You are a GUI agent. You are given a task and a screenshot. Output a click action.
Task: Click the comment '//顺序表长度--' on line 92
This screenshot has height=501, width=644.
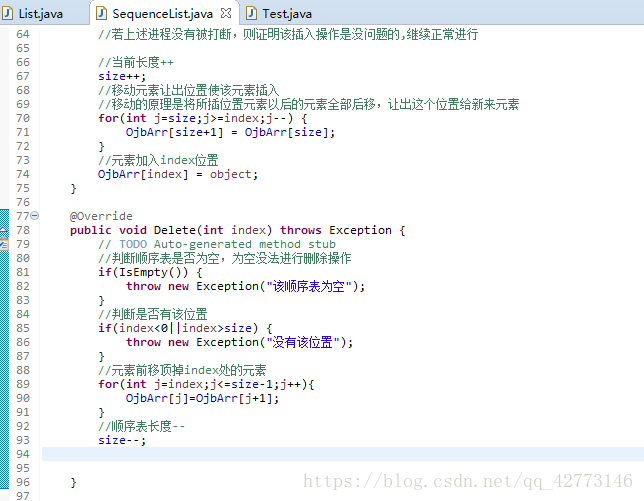click(x=141, y=426)
